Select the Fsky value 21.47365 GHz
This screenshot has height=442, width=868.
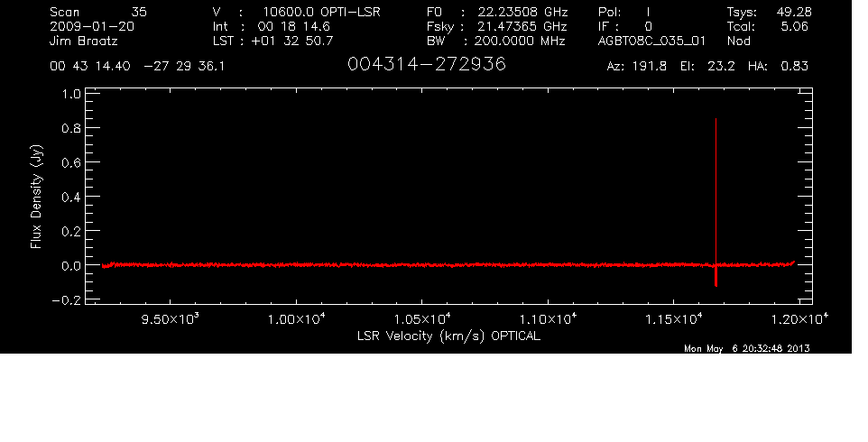pyautogui.click(x=523, y=26)
